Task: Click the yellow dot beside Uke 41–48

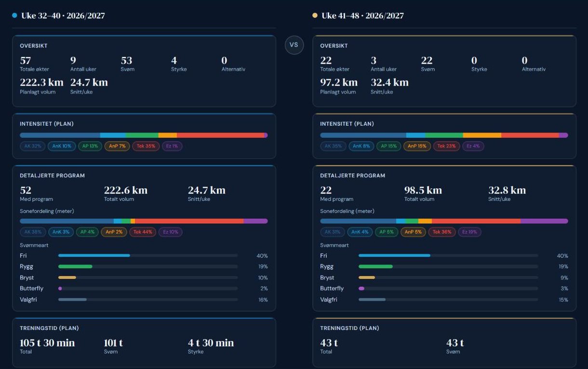Action: pyautogui.click(x=315, y=15)
